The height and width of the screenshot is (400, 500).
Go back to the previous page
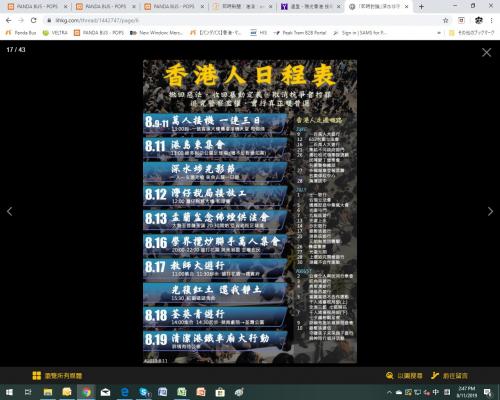point(9,20)
